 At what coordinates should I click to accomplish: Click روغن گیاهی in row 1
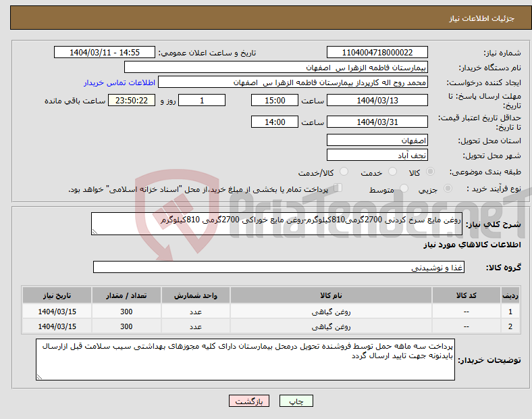pos(331,312)
